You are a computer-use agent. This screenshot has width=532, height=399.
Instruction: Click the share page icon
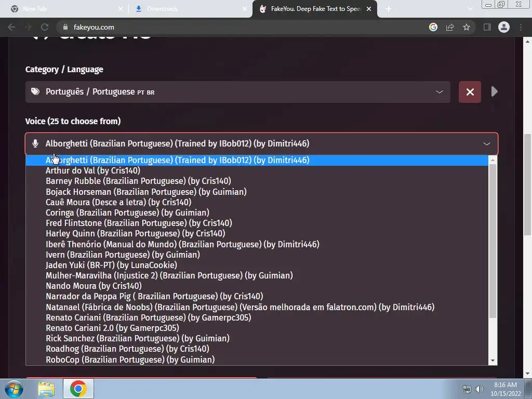(x=450, y=27)
